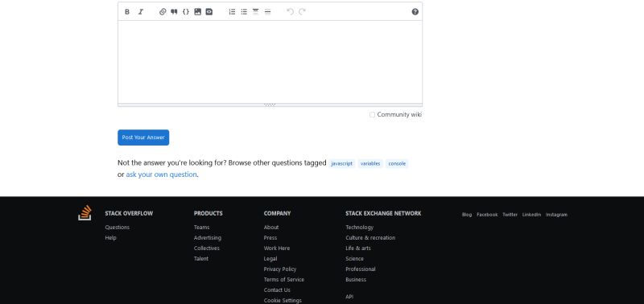Create a numbered list
The height and width of the screenshot is (304, 644).
pyautogui.click(x=232, y=12)
